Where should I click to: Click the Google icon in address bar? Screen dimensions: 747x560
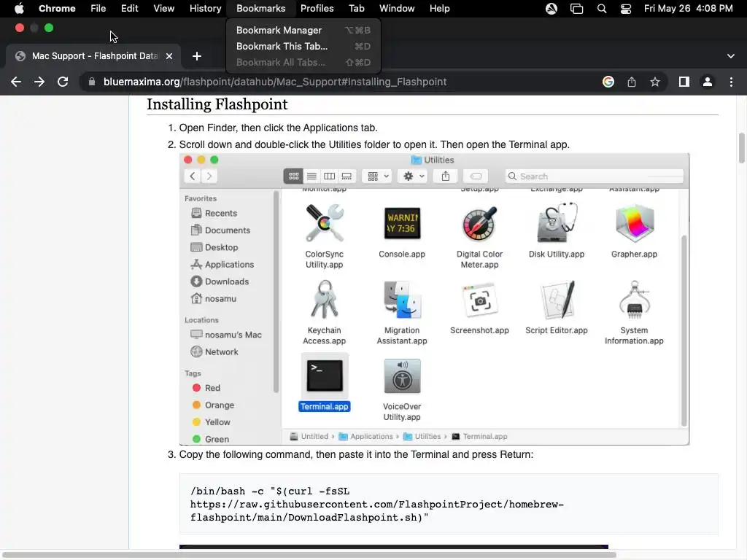pyautogui.click(x=608, y=82)
